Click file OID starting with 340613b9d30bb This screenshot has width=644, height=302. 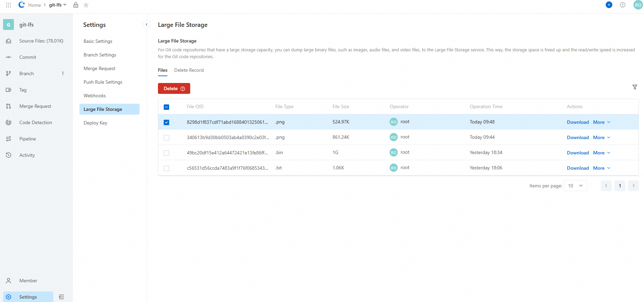[x=228, y=137]
